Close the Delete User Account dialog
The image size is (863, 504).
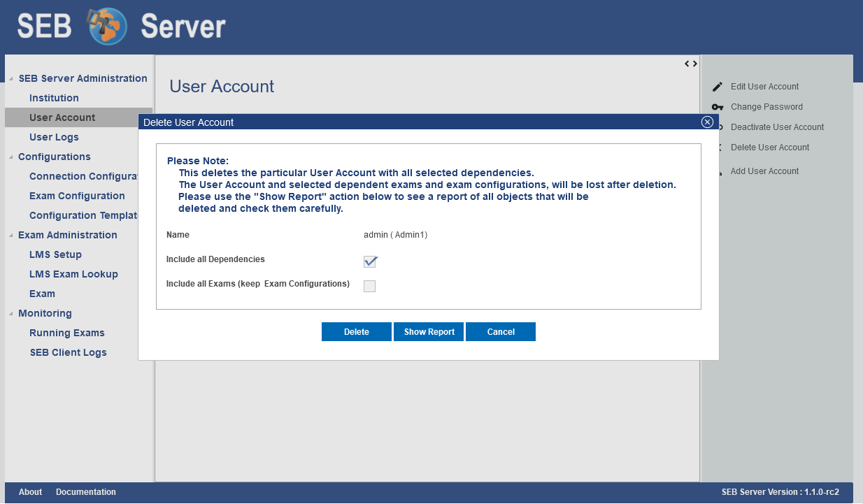tap(707, 122)
